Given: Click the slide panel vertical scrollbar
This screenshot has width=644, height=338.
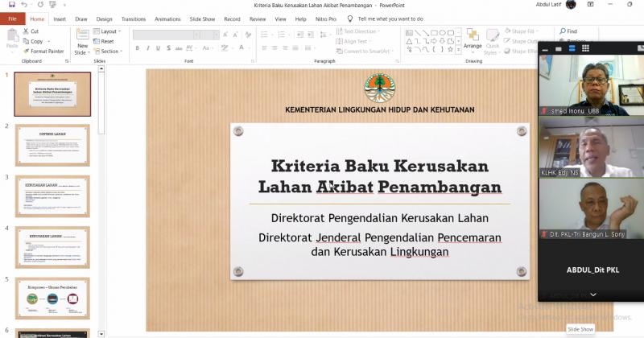Looking at the screenshot, I should coord(101,201).
